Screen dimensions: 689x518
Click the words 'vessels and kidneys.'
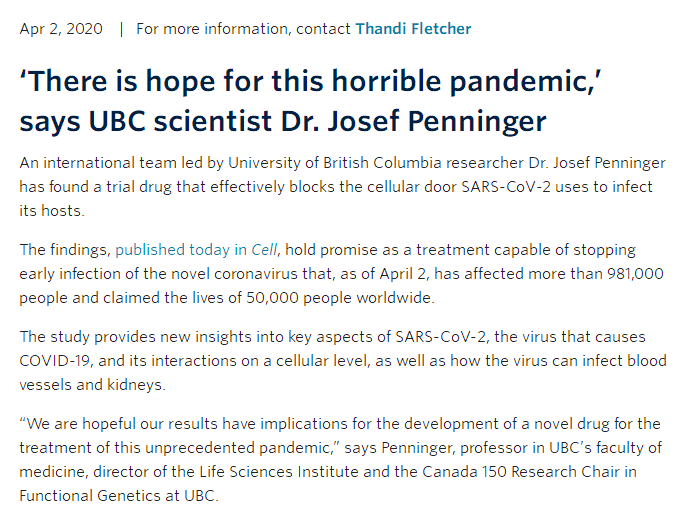point(92,385)
